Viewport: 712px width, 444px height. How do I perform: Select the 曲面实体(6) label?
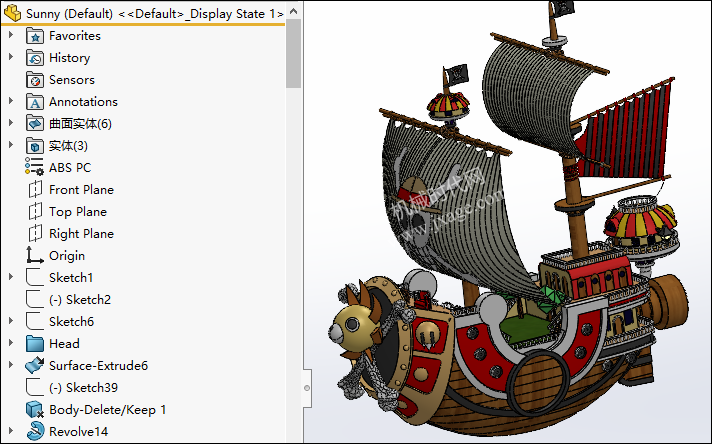[80, 124]
